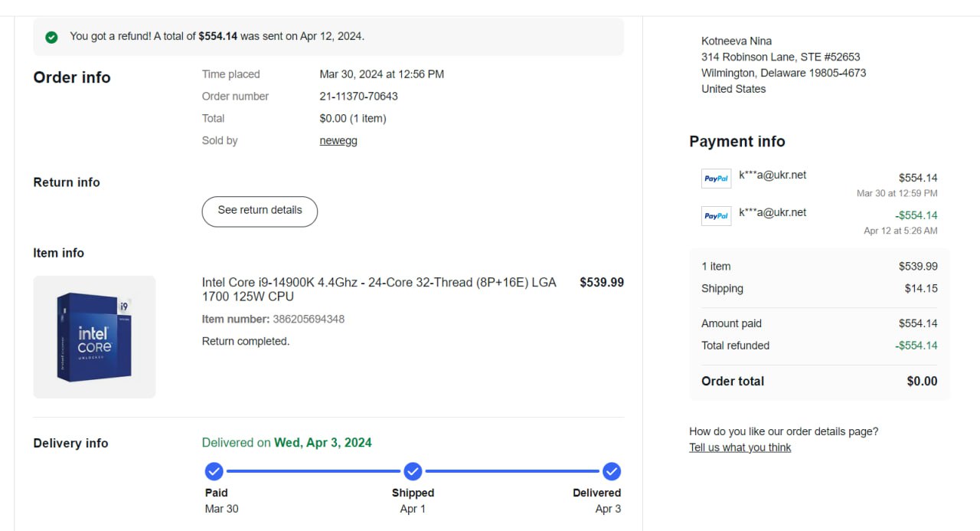Click the Intel Core i9-14900K item title
Image resolution: width=980 pixels, height=531 pixels.
click(379, 289)
